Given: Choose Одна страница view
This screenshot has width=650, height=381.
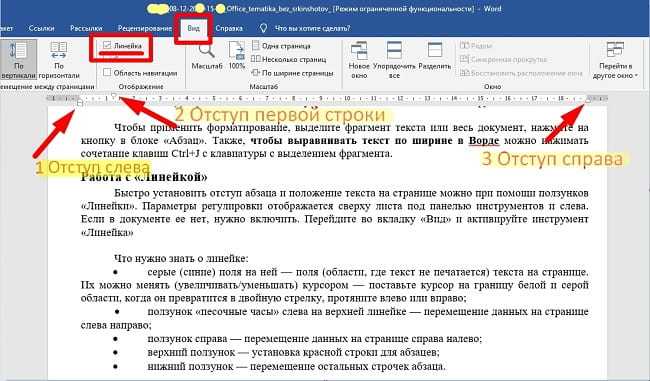Looking at the screenshot, I should (281, 46).
